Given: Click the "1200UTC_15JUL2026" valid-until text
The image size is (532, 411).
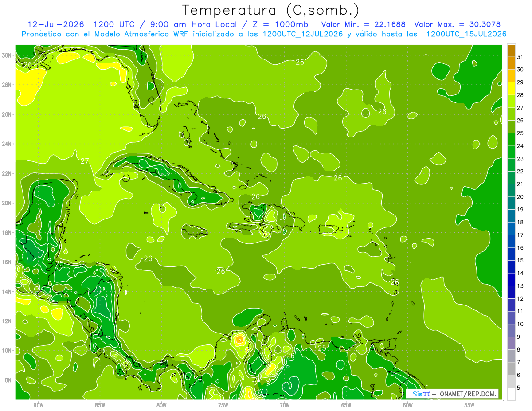Looking at the screenshot, I should coord(466,34).
